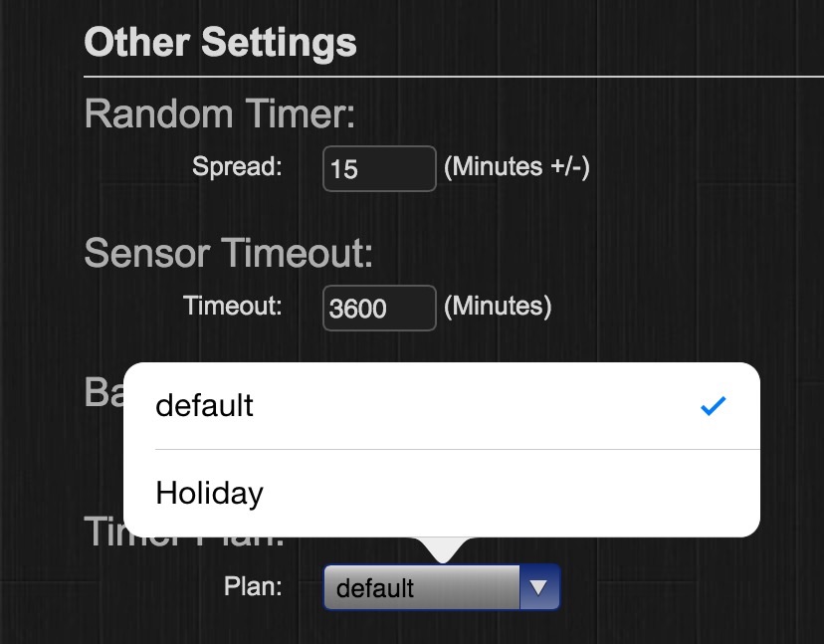This screenshot has width=824, height=644.
Task: Click the Spread label text
Action: click(237, 167)
